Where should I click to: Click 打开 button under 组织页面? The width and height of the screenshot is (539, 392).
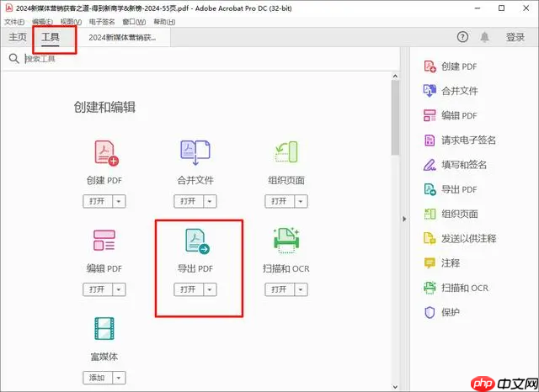point(279,202)
